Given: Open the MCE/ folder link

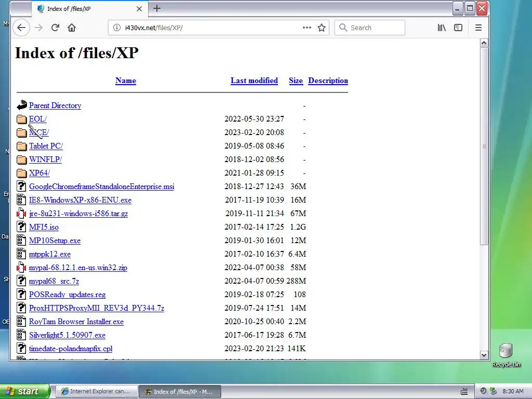Looking at the screenshot, I should [38, 132].
